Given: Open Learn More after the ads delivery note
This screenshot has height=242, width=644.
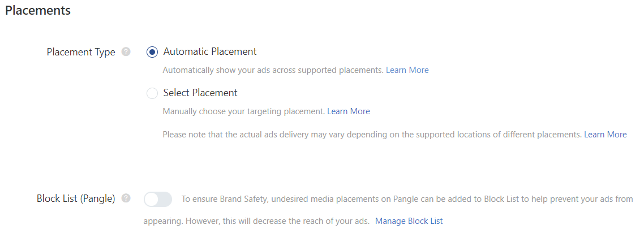Looking at the screenshot, I should pos(605,135).
